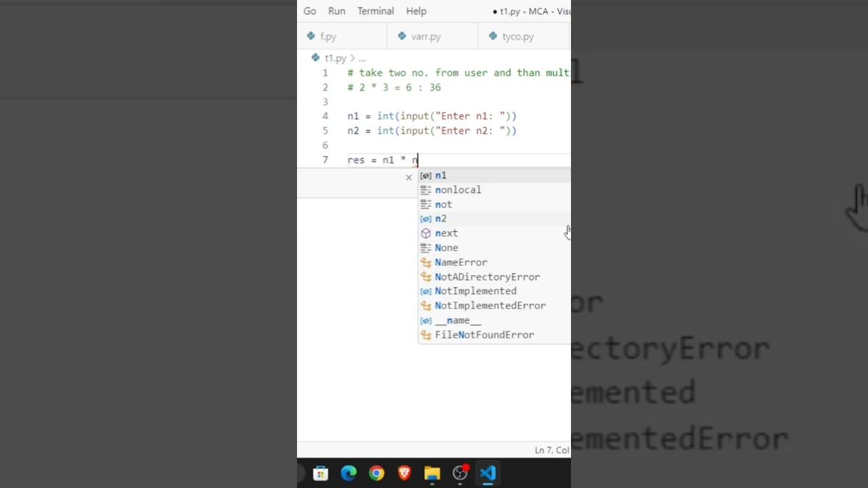The image size is (868, 488).
Task: Click the keyword icon beside nonlocal
Action: tap(426, 190)
